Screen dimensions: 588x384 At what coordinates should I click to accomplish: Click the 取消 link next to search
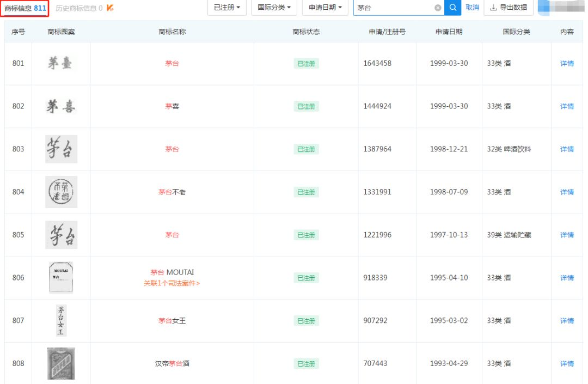pos(472,8)
